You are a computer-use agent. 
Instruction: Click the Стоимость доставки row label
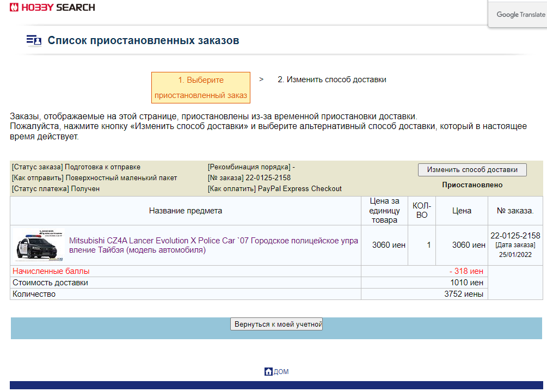(x=50, y=283)
